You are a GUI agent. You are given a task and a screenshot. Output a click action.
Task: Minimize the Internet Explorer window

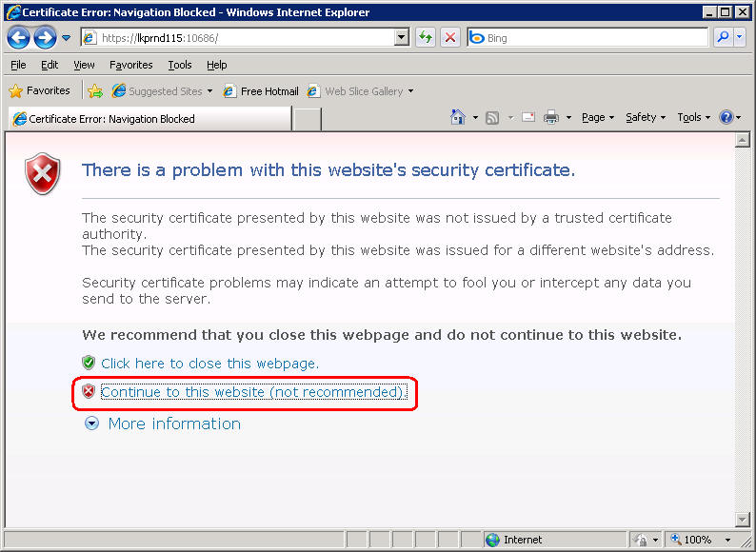(x=708, y=12)
